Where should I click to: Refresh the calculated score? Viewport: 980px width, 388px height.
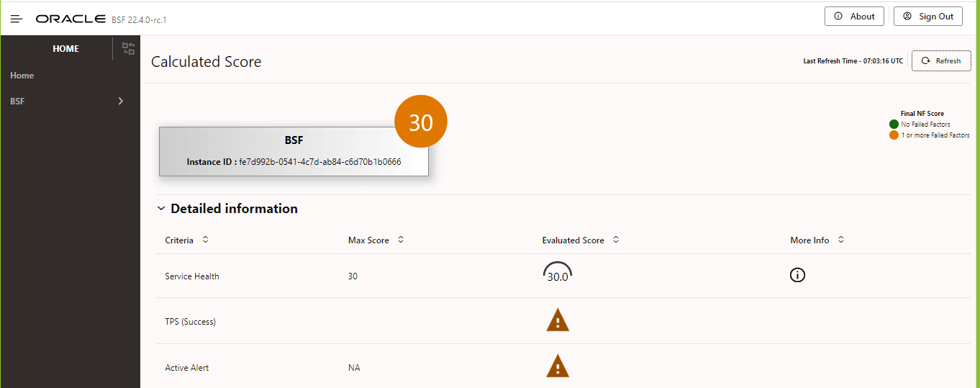[x=941, y=61]
